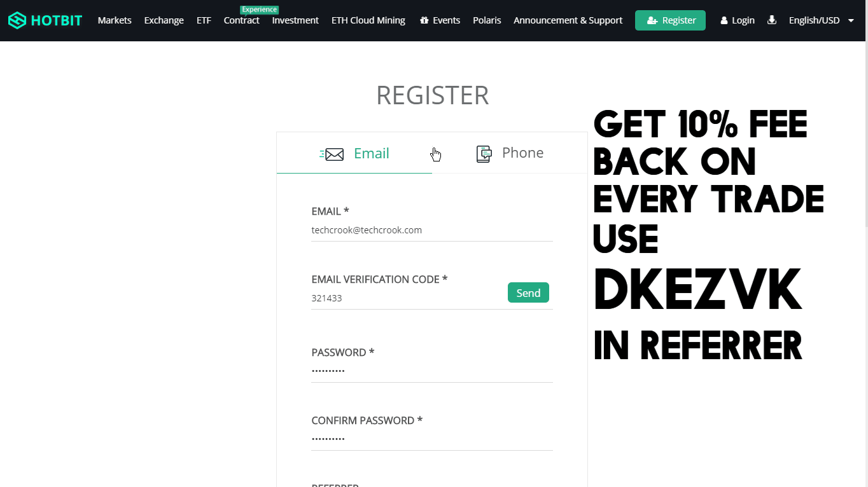Switch to the Phone registration tab
Image resolution: width=868 pixels, height=487 pixels.
click(x=510, y=153)
